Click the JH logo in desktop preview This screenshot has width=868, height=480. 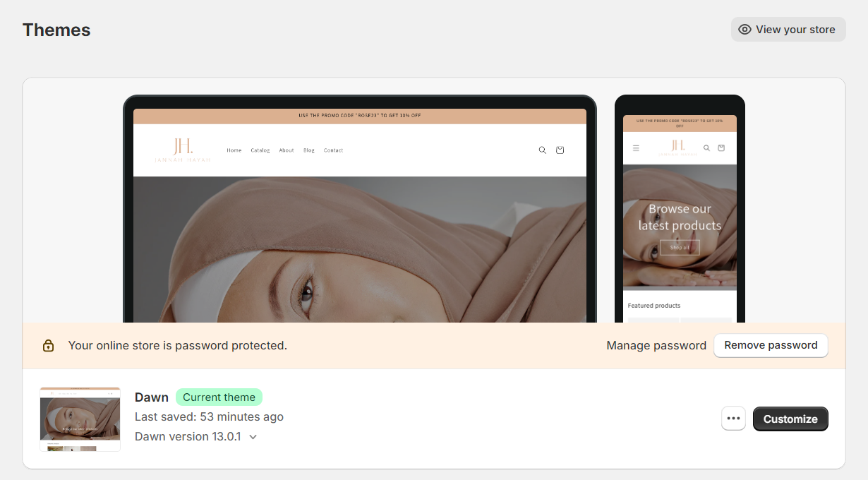click(183, 150)
